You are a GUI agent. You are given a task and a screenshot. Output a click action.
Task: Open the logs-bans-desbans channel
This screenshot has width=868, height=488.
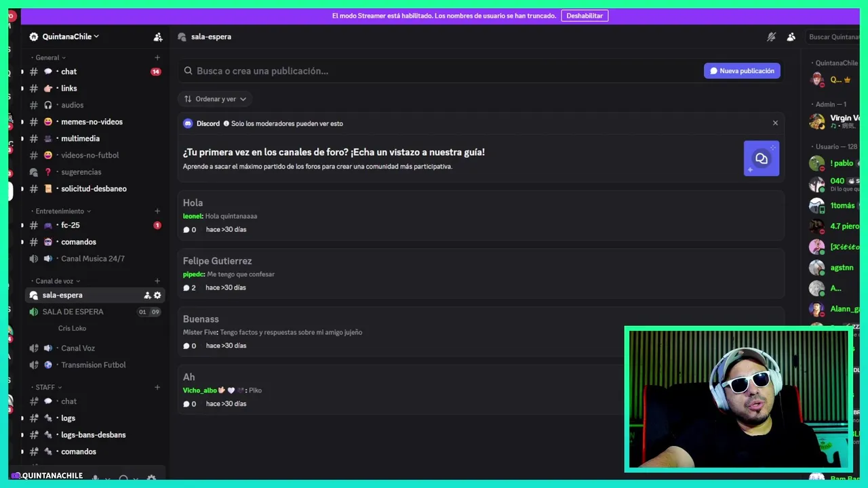(x=95, y=434)
